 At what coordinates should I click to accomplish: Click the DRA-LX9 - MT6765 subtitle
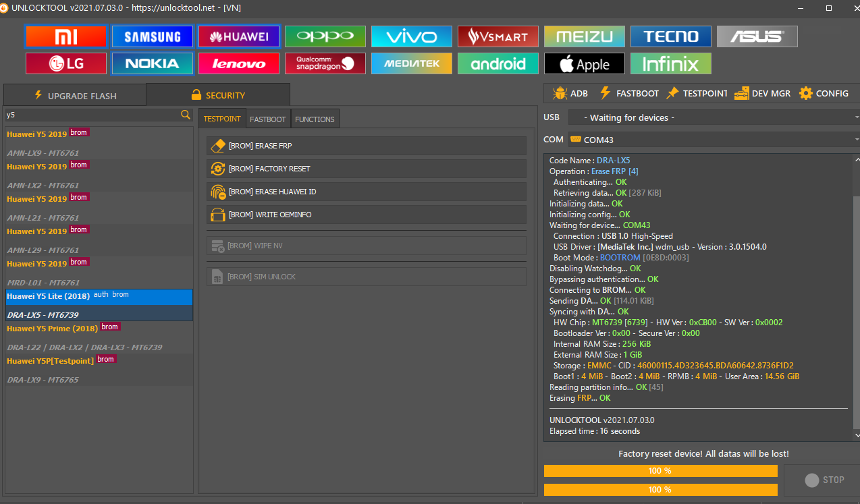43,380
